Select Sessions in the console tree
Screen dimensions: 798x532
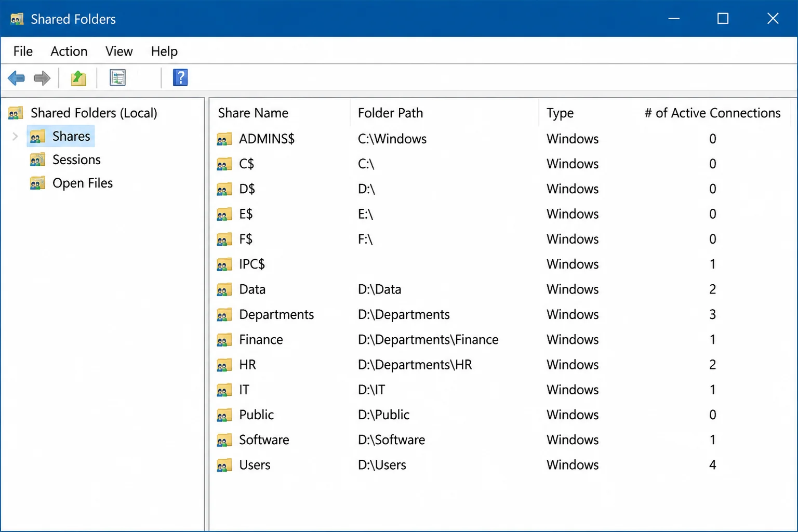[76, 159]
